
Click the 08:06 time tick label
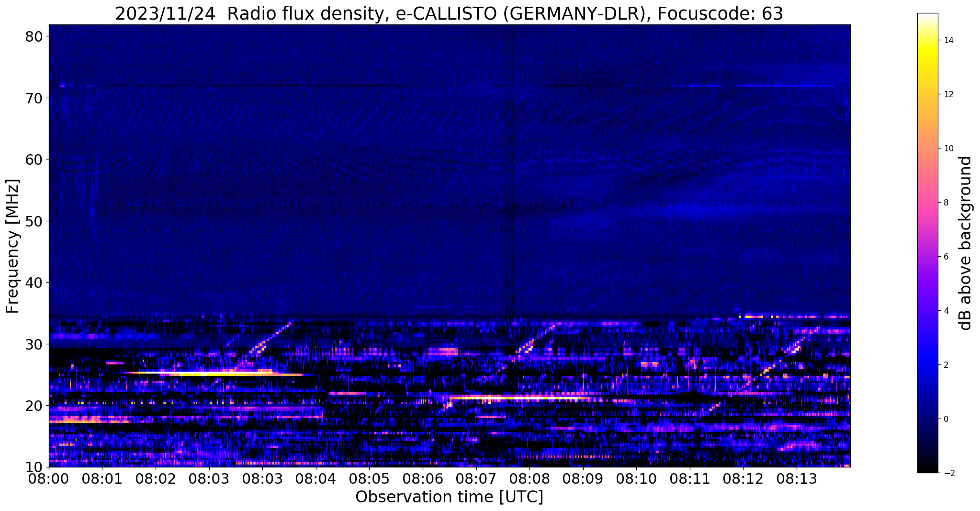click(x=423, y=479)
